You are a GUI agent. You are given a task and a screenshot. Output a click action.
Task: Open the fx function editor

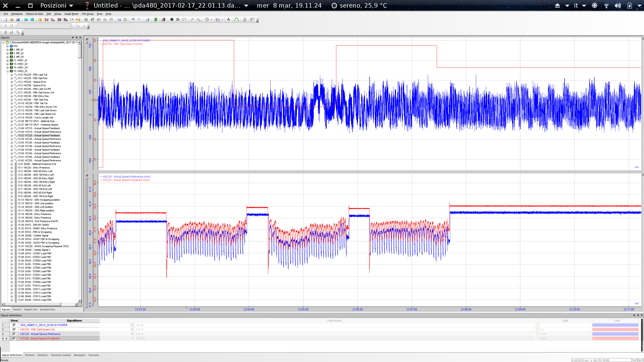click(229, 19)
